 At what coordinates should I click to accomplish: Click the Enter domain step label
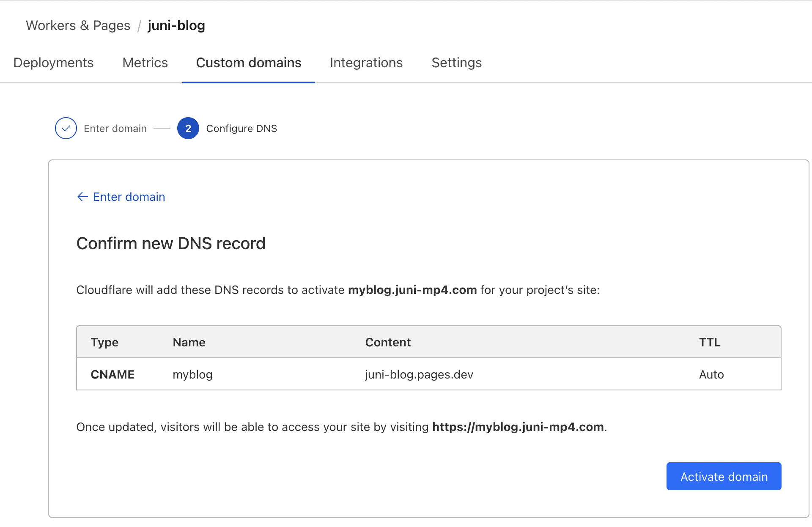click(x=115, y=129)
